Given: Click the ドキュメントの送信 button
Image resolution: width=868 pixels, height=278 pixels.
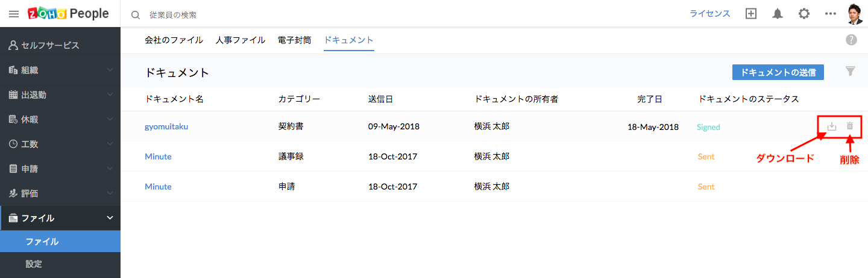Looking at the screenshot, I should click(778, 72).
